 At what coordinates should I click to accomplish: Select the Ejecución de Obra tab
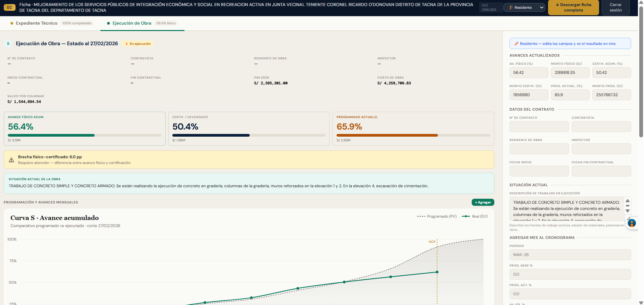[132, 23]
